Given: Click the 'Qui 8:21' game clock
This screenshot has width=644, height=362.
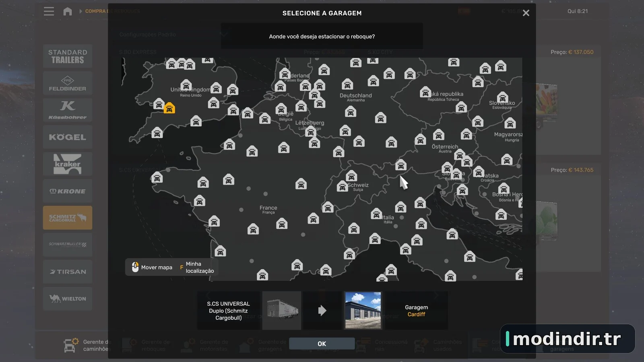Looking at the screenshot, I should pyautogui.click(x=578, y=11).
